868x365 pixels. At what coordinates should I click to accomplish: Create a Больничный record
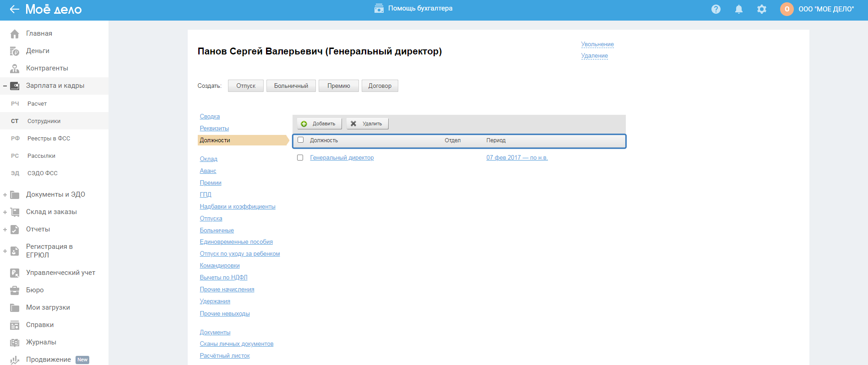[x=291, y=86]
